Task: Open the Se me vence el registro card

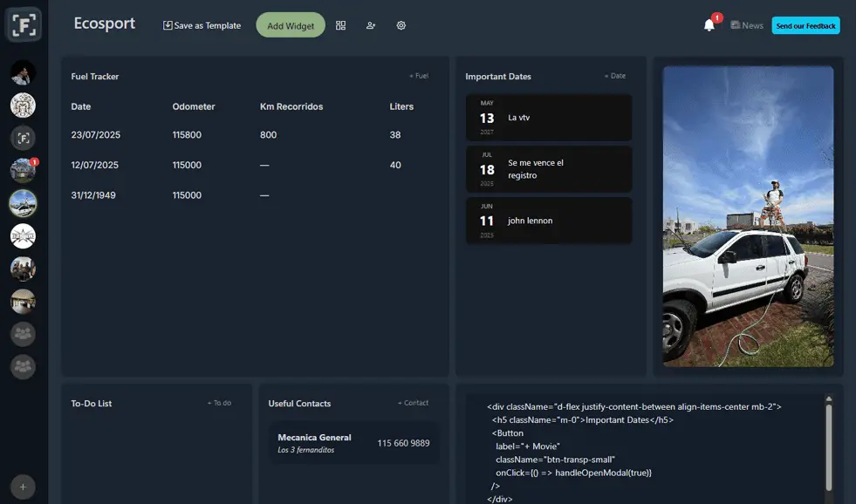Action: pos(549,169)
